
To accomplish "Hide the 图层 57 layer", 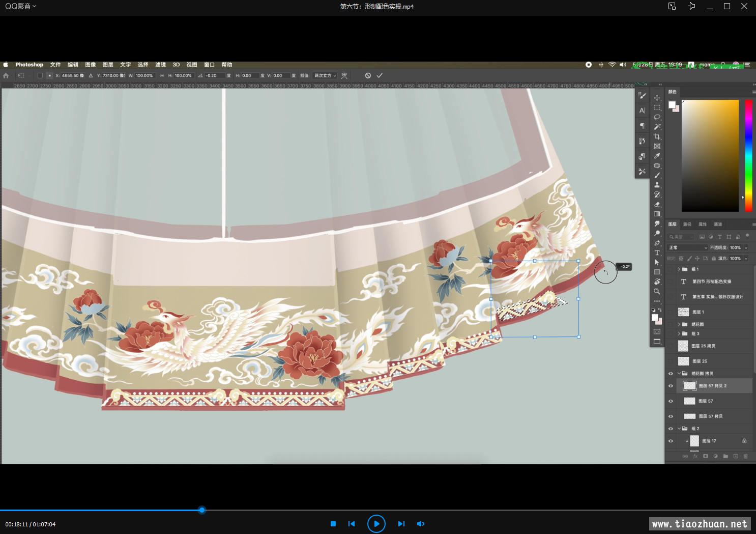I will (x=671, y=401).
